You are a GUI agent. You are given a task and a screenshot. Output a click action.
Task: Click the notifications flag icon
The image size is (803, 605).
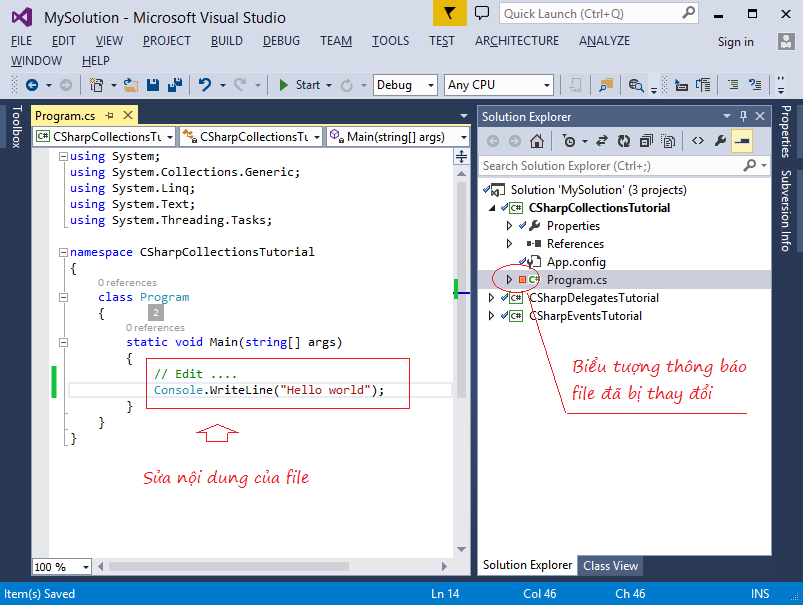click(x=450, y=13)
